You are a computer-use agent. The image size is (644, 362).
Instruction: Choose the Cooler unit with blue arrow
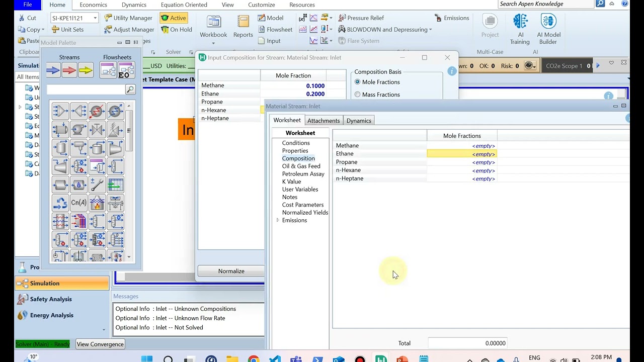tap(115, 111)
